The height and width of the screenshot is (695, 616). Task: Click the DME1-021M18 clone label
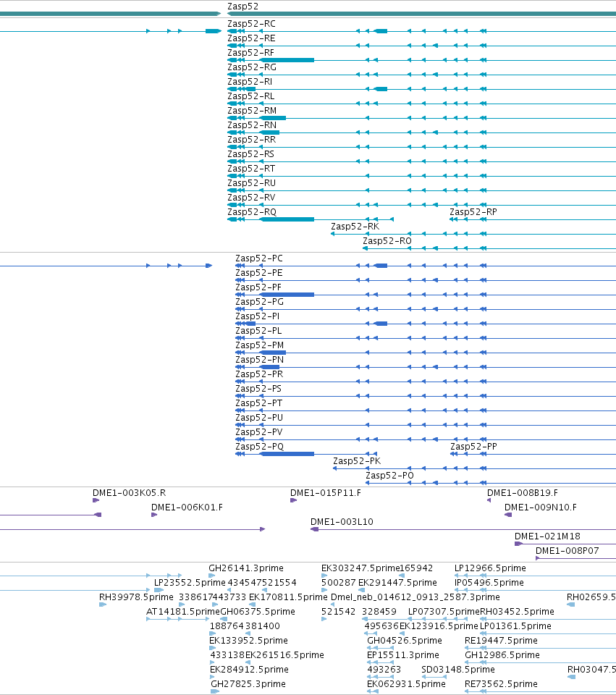tap(547, 536)
